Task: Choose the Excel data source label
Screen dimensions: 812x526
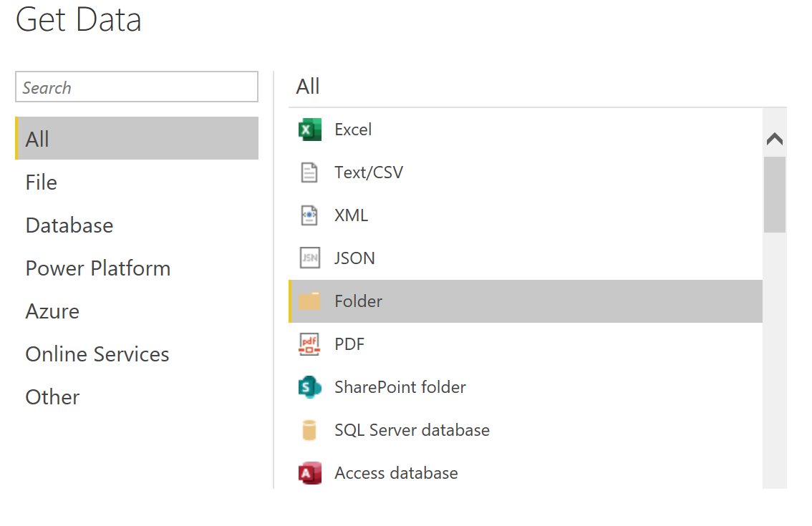Action: 353,130
